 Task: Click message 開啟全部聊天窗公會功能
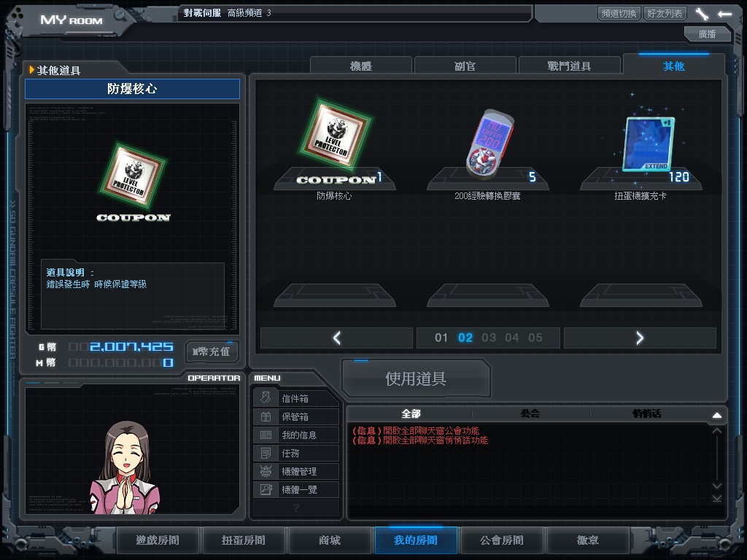[416, 430]
